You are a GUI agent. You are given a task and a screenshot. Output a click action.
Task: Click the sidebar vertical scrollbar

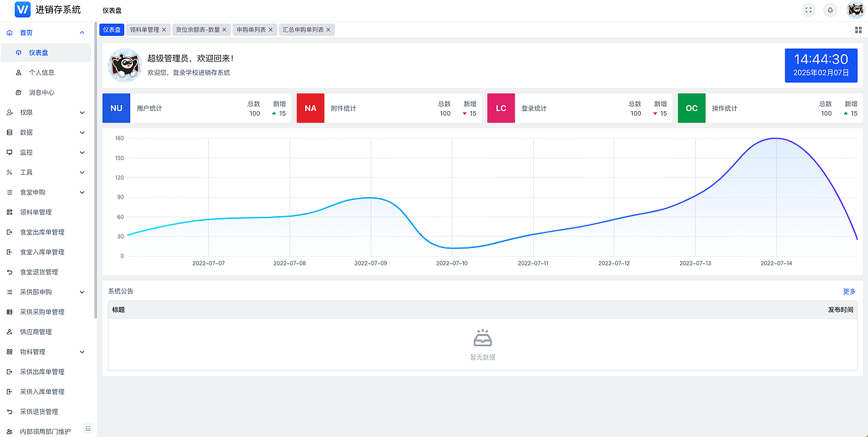click(95, 169)
